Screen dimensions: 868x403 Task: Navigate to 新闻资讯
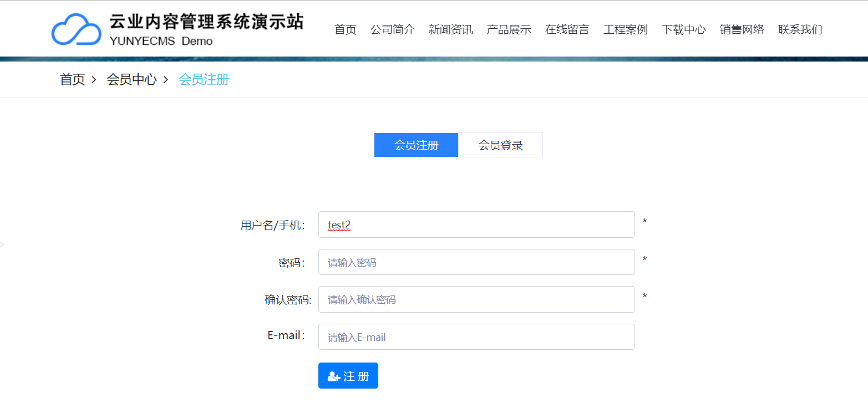(x=450, y=30)
